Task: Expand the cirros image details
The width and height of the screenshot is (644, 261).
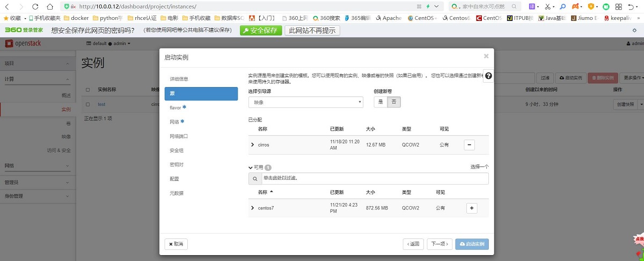Action: click(x=252, y=145)
